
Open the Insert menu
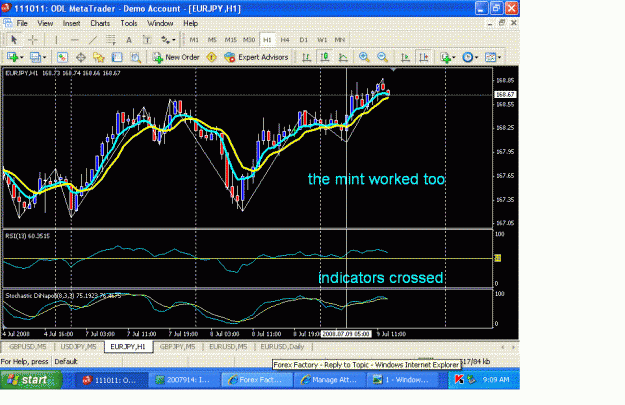pos(71,23)
